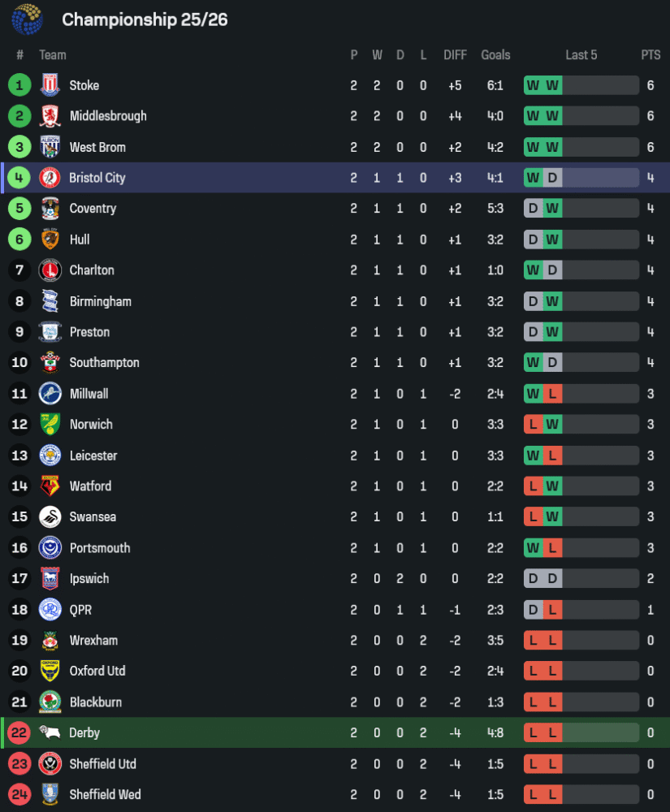Click the Sheffield Wed club crest
670x812 pixels.
point(50,795)
